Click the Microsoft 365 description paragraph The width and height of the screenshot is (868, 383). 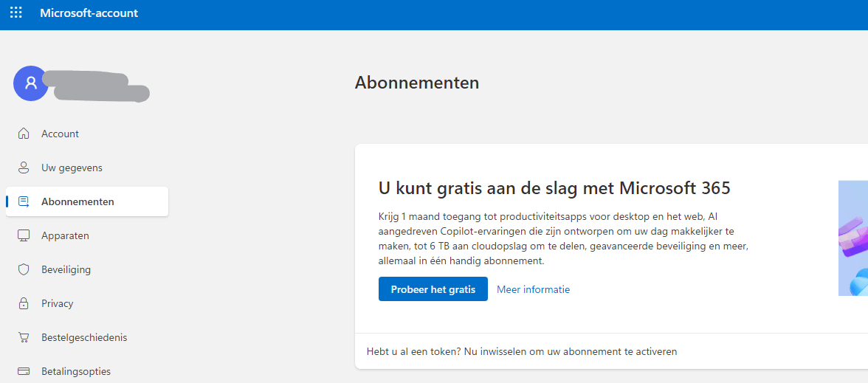[x=565, y=238]
